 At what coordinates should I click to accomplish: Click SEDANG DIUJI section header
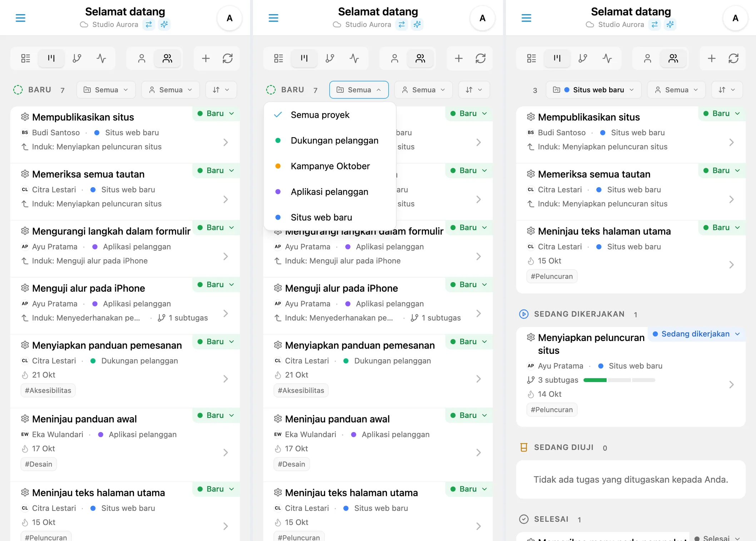tap(563, 447)
